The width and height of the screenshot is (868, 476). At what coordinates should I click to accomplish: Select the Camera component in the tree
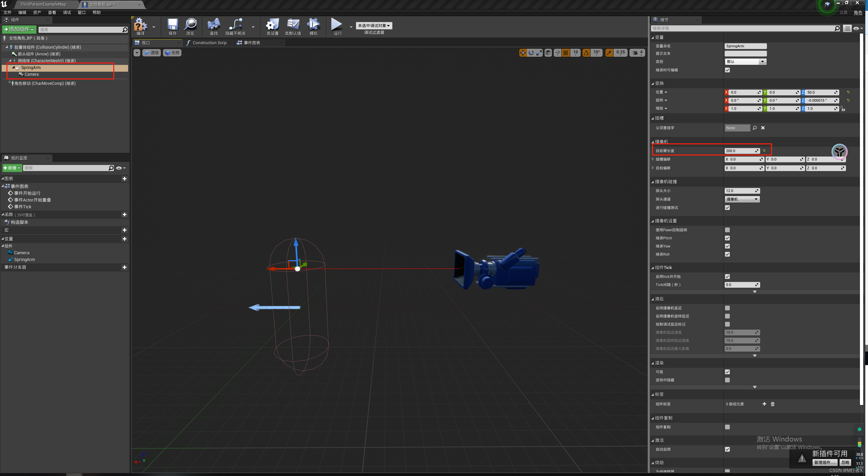(31, 74)
